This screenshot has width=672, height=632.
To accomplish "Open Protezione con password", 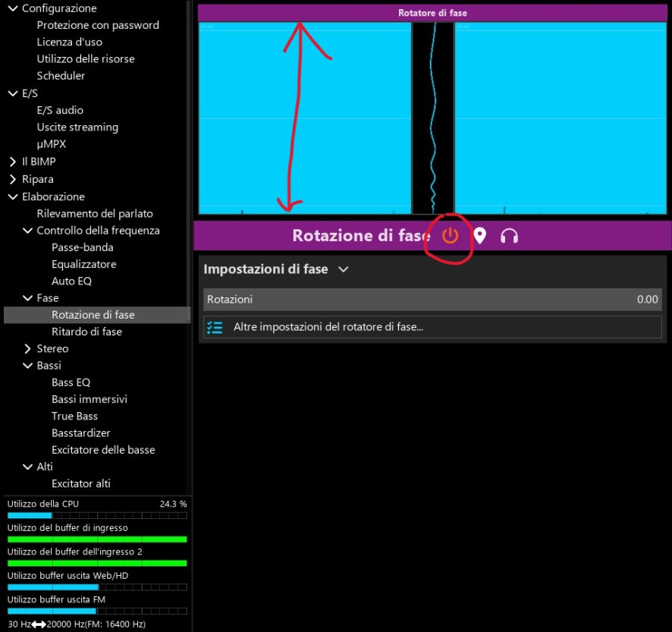I will 98,25.
